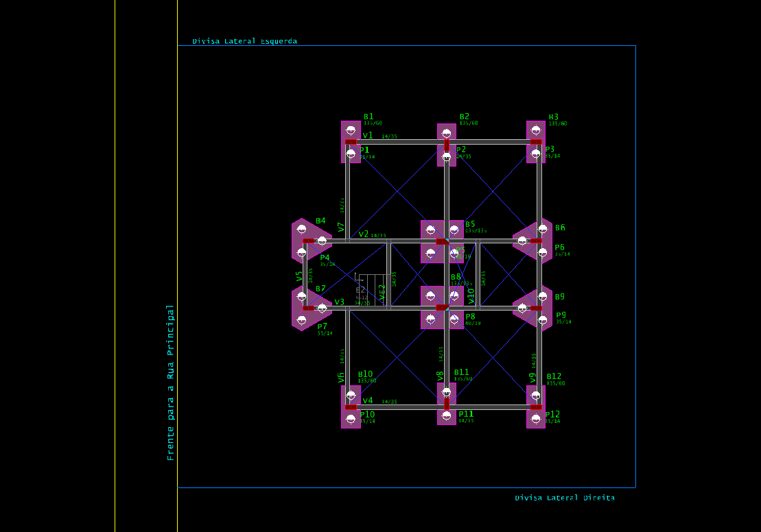Select the V4 beam label
The height and width of the screenshot is (532, 761).
pyautogui.click(x=368, y=400)
